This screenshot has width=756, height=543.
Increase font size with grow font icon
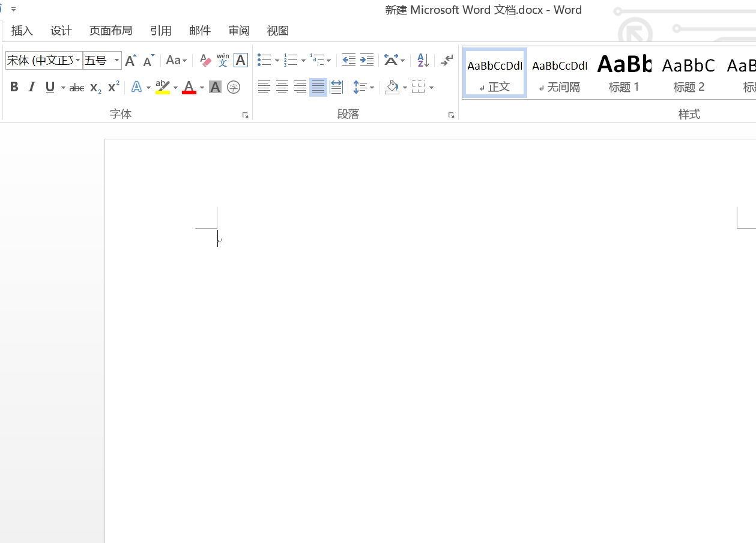tap(130, 61)
